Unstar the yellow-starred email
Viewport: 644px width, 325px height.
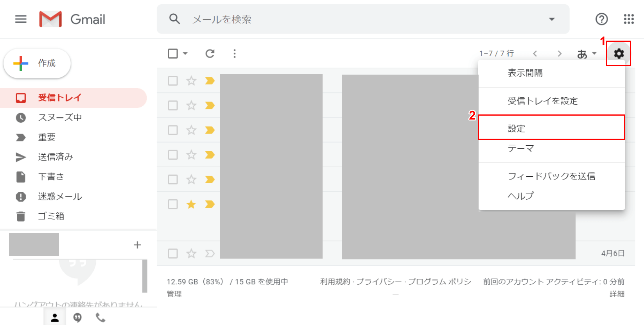pyautogui.click(x=191, y=204)
